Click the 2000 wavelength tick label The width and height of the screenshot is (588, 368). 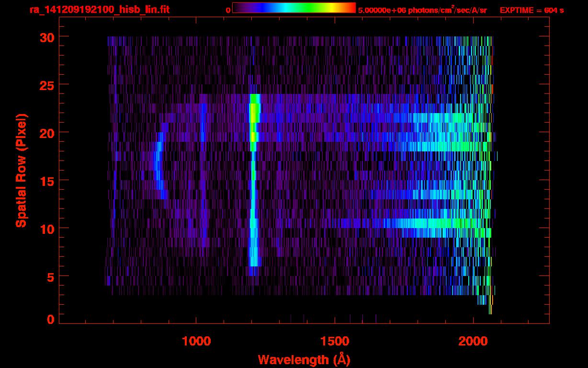coord(473,341)
